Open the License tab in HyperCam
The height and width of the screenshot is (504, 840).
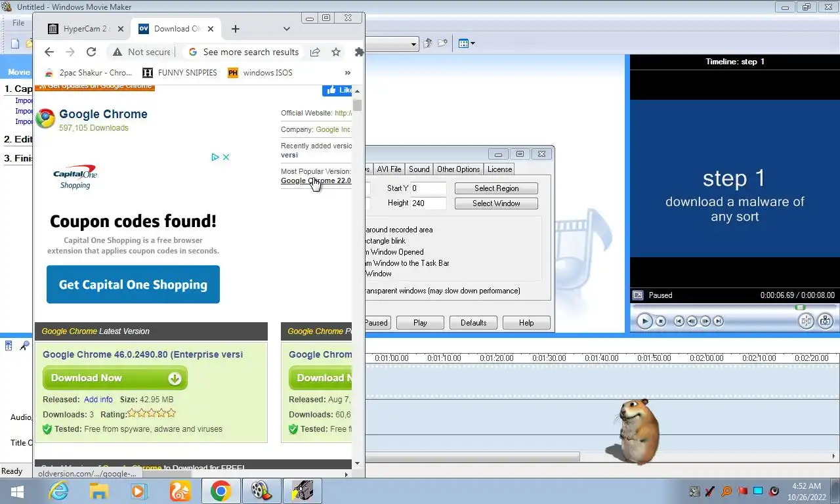(499, 169)
